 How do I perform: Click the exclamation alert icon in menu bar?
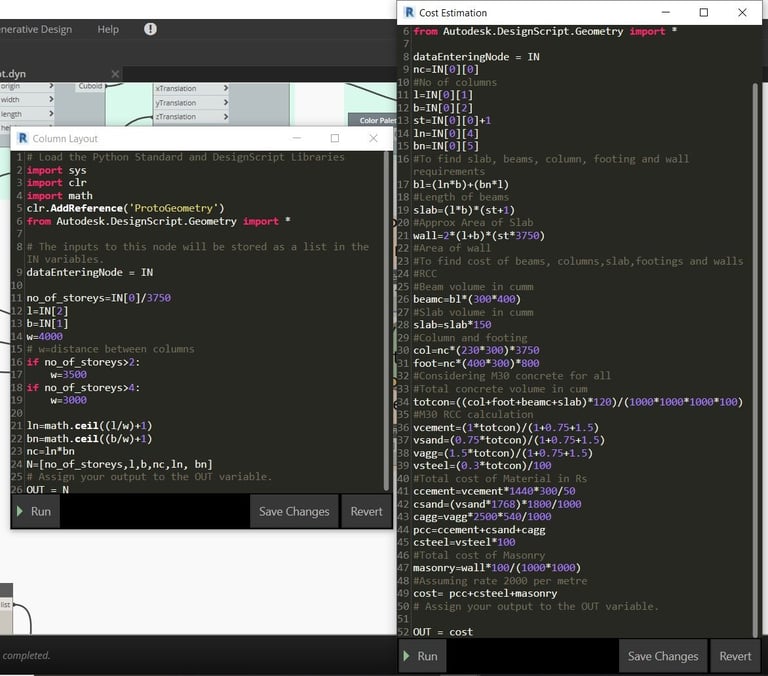point(150,29)
